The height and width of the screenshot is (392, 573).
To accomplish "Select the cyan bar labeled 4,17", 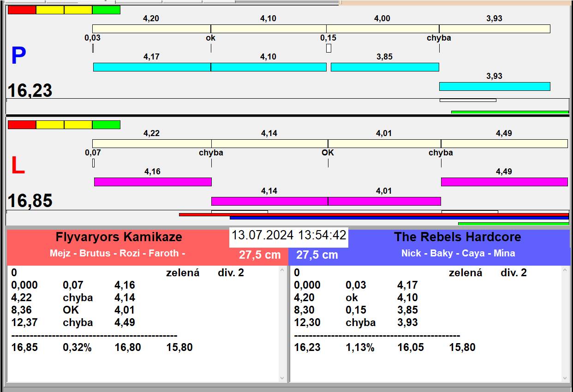I will click(x=152, y=67).
